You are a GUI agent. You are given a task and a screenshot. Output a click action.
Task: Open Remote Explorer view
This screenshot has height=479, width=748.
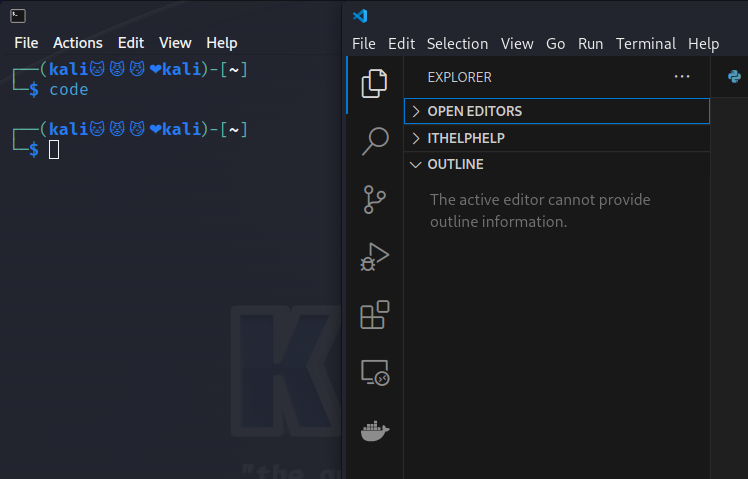(375, 373)
